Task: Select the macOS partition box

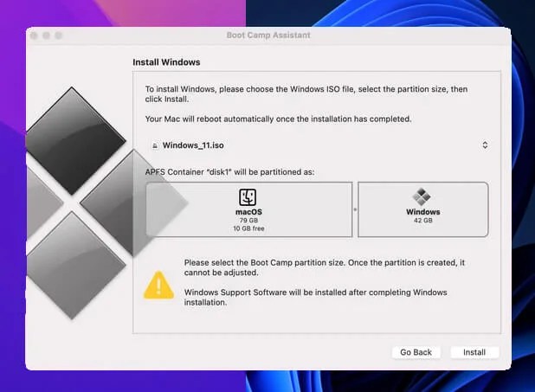Action: coord(249,209)
